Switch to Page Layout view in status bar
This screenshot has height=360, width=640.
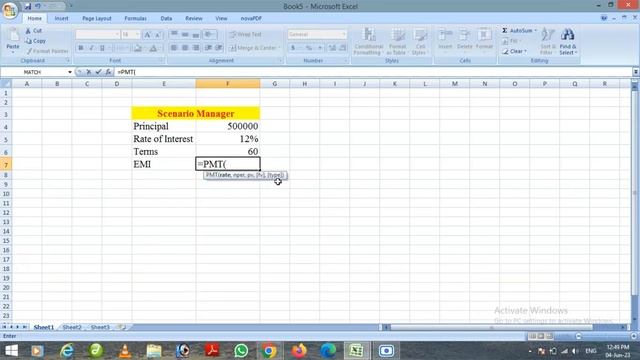pyautogui.click(x=541, y=336)
